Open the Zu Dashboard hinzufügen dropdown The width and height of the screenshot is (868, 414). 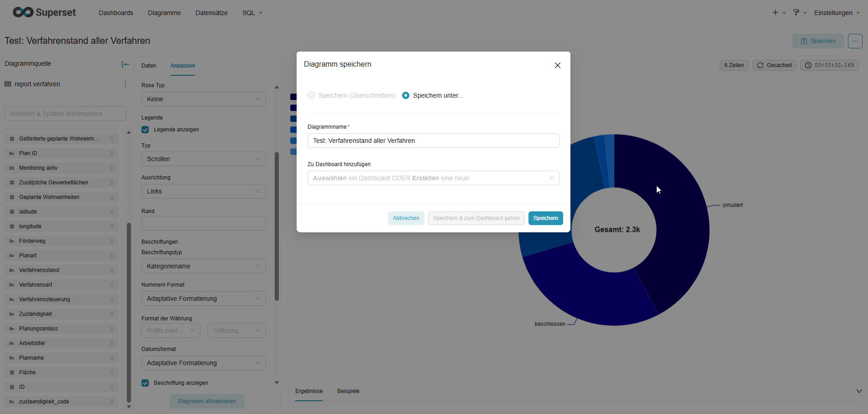click(x=433, y=178)
